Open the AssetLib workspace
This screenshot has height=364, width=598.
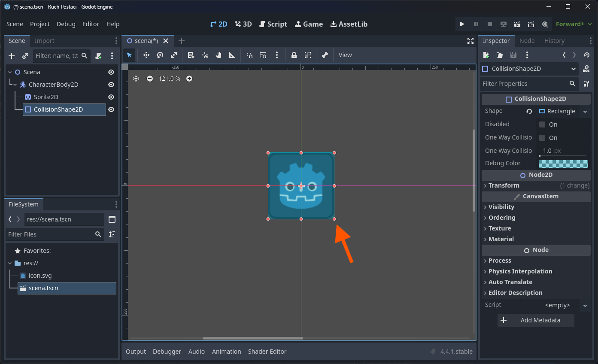coord(349,24)
